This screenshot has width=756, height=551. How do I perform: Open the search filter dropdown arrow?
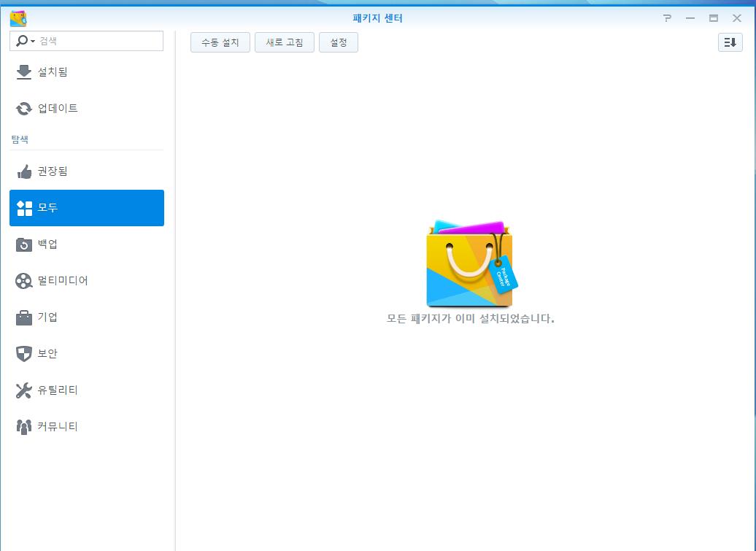pos(33,42)
